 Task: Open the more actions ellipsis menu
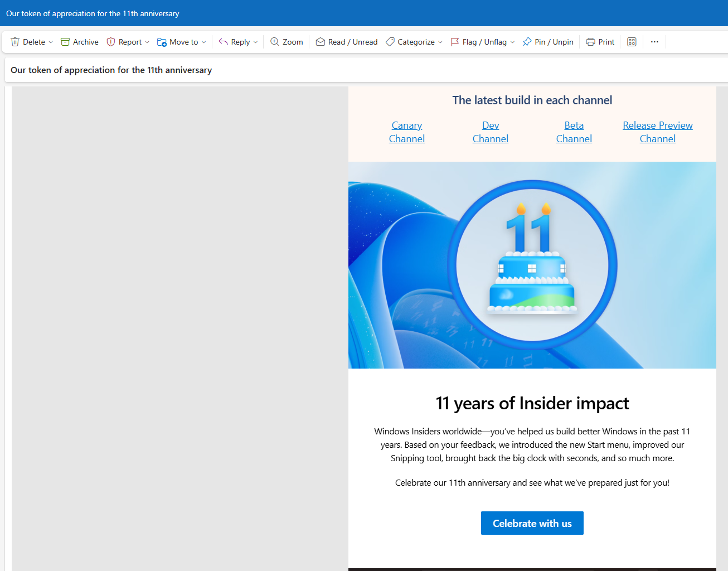click(654, 42)
